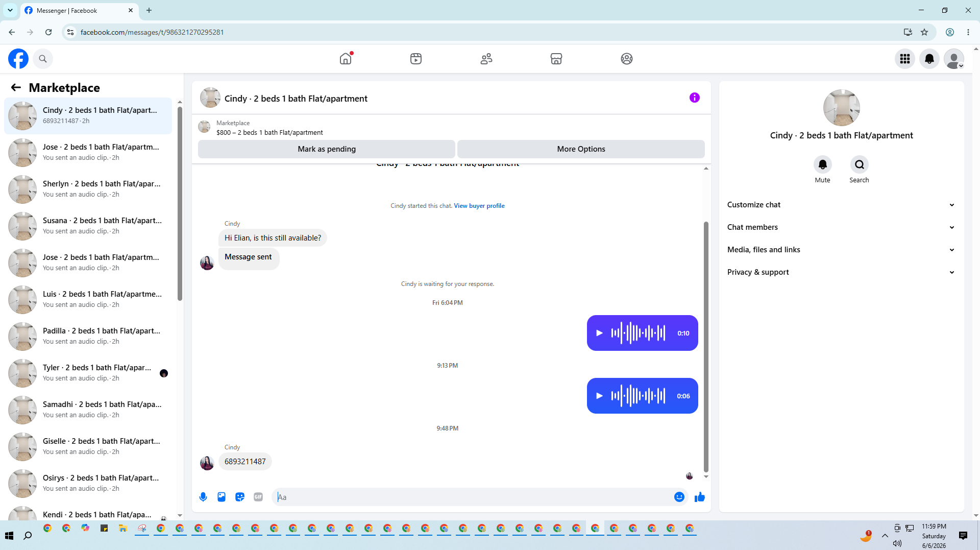Select the Messenger | Facebook browser tab

79,10
